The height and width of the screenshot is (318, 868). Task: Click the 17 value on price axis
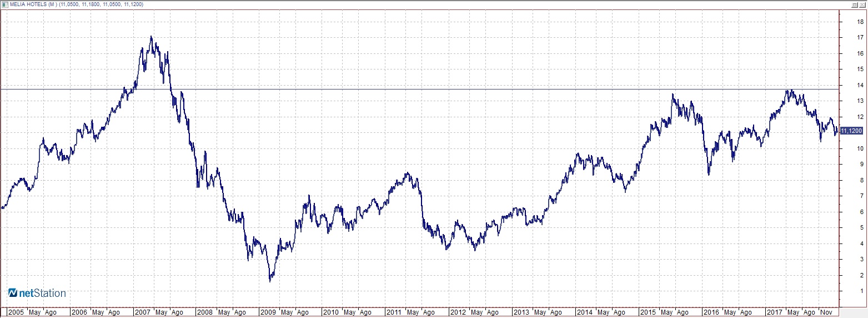click(859, 38)
